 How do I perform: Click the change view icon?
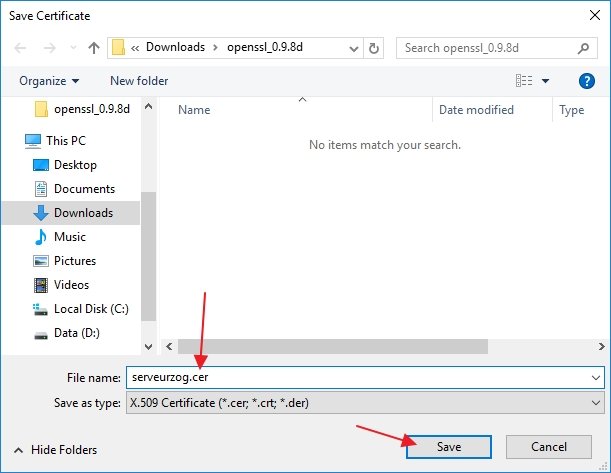(x=524, y=81)
